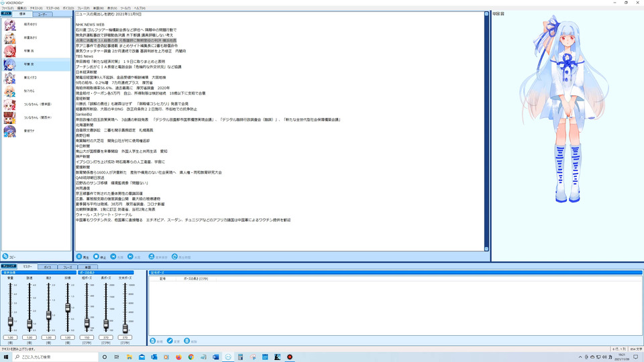Click text editor scrollbar up arrow
The width and height of the screenshot is (644, 362).
tap(487, 14)
